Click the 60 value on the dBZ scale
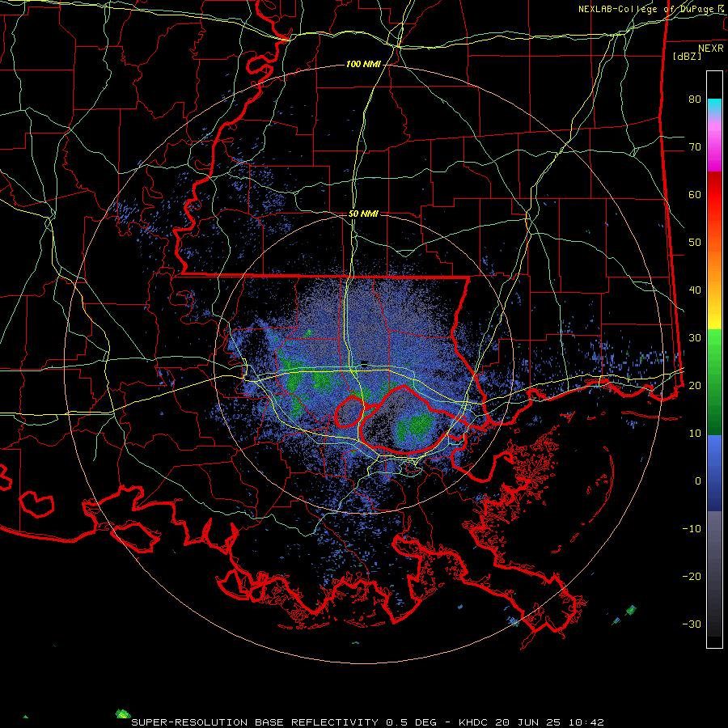Screen dimensions: 728x728 click(695, 194)
